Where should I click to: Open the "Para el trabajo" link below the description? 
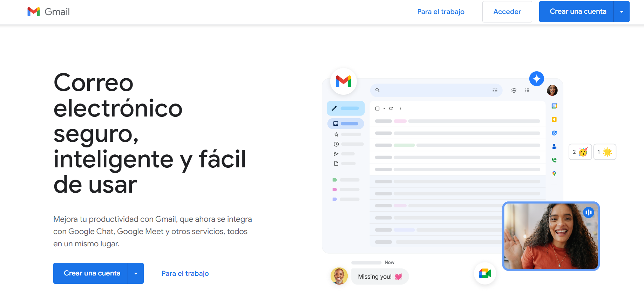point(185,273)
